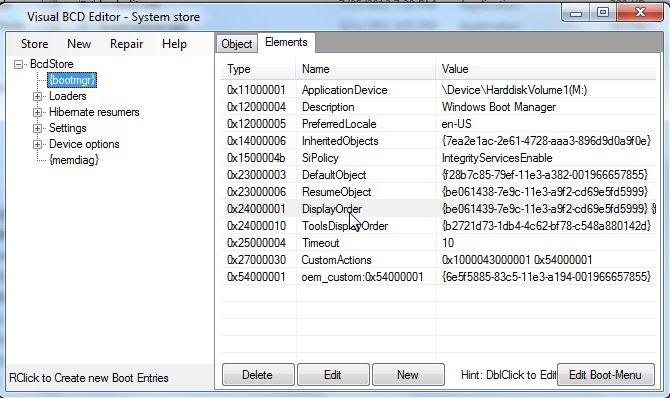Image resolution: width=670 pixels, height=398 pixels.
Task: Open the Repair menu
Action: click(x=126, y=44)
